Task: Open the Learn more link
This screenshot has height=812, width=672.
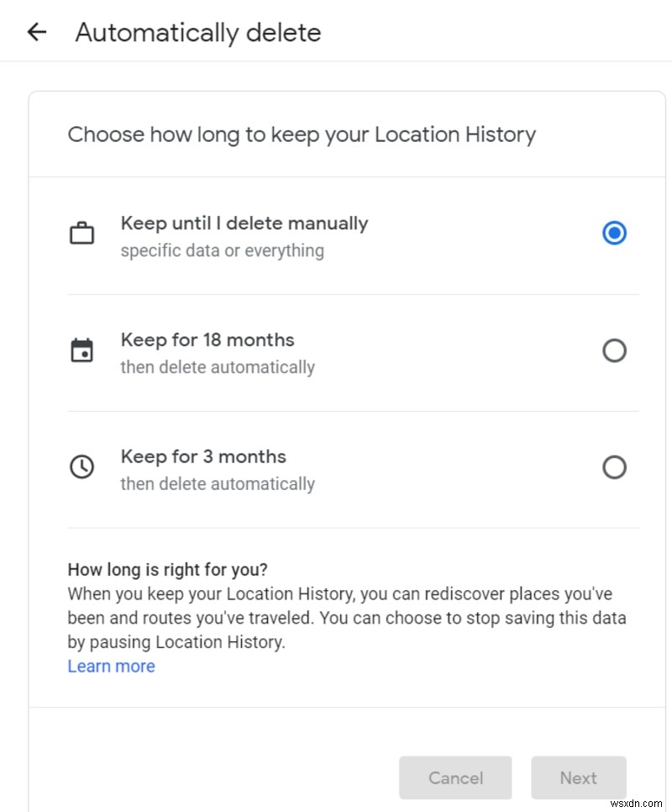Action: point(111,666)
